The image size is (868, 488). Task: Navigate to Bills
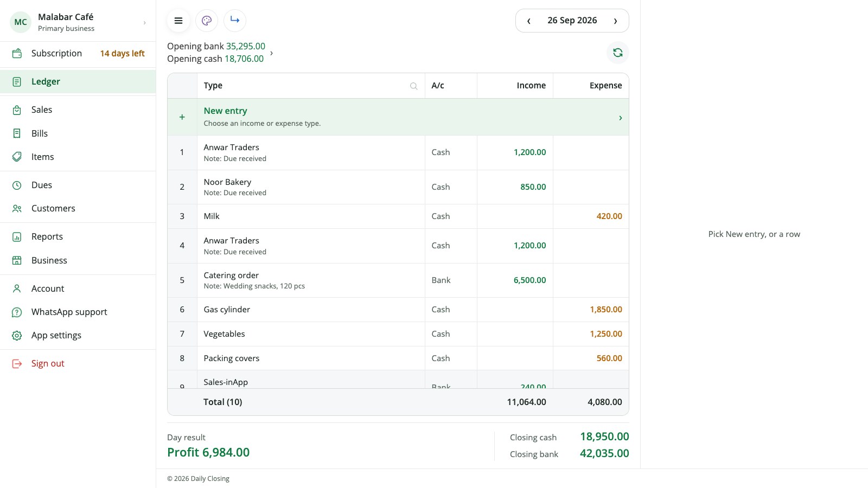pos(78,133)
